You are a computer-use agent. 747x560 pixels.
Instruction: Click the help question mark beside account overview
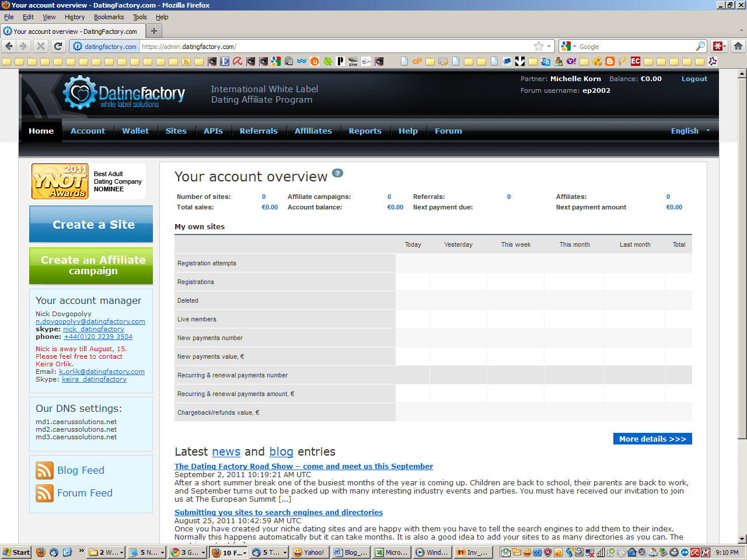click(x=337, y=172)
